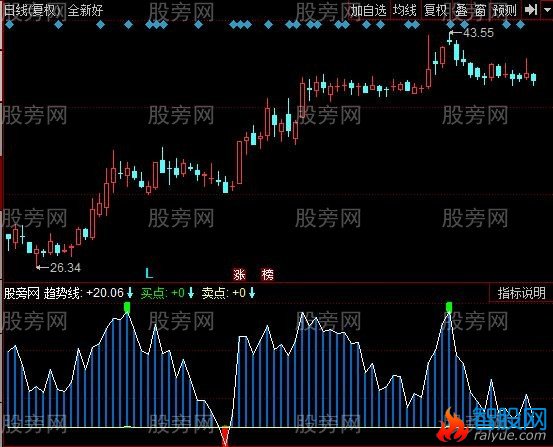This screenshot has width=553, height=447.
Task: Click the down arrow beside 卖点 +0
Action: 252,292
